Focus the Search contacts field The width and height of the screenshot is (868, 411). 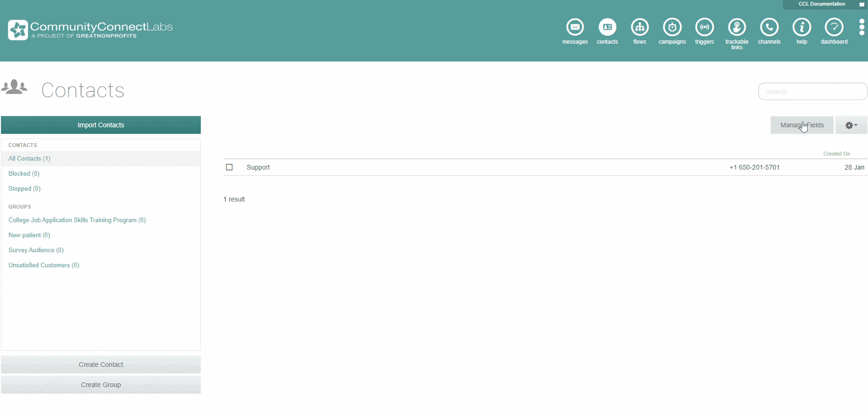point(813,92)
